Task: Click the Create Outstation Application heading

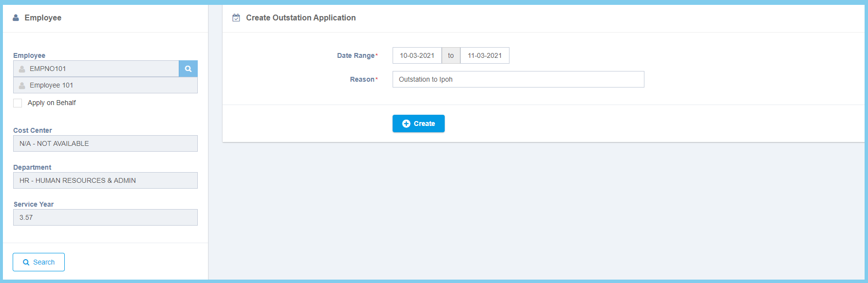Action: tap(301, 18)
